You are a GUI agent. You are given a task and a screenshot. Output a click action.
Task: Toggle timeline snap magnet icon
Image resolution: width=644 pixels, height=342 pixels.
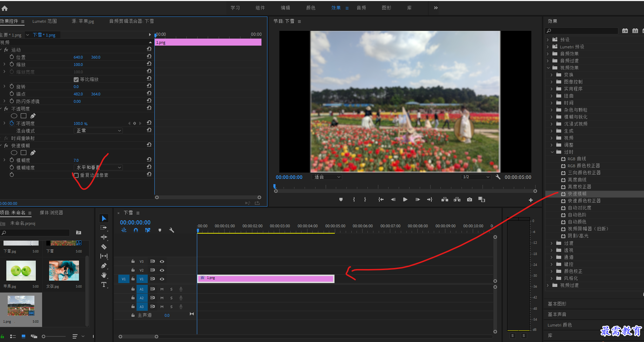coord(136,230)
